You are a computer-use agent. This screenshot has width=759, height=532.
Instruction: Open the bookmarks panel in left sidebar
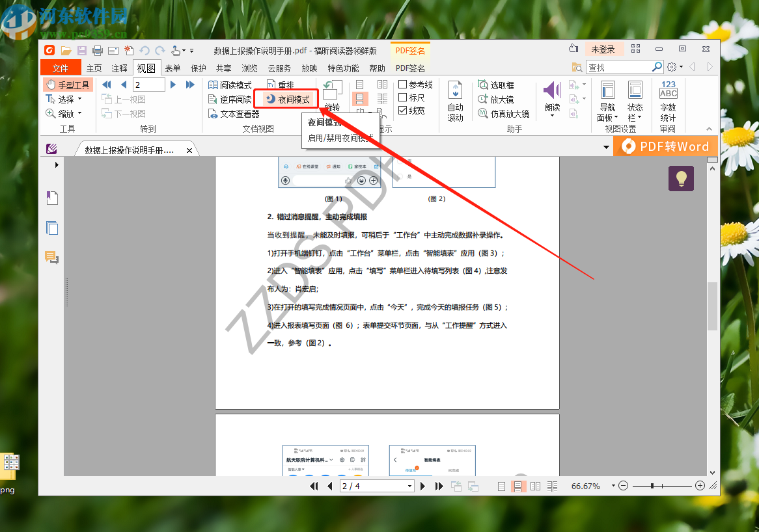pos(52,198)
